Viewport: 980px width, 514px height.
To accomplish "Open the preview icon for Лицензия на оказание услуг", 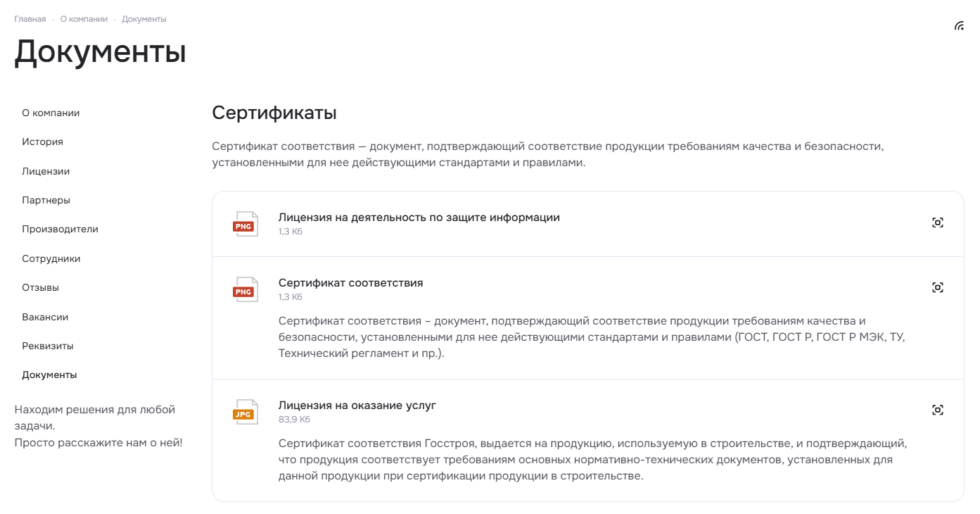I will [937, 410].
